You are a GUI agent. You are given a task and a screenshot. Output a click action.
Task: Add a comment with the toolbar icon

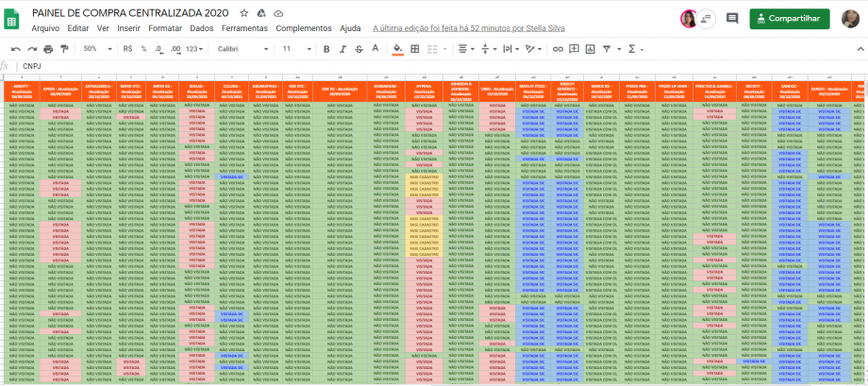(x=574, y=48)
